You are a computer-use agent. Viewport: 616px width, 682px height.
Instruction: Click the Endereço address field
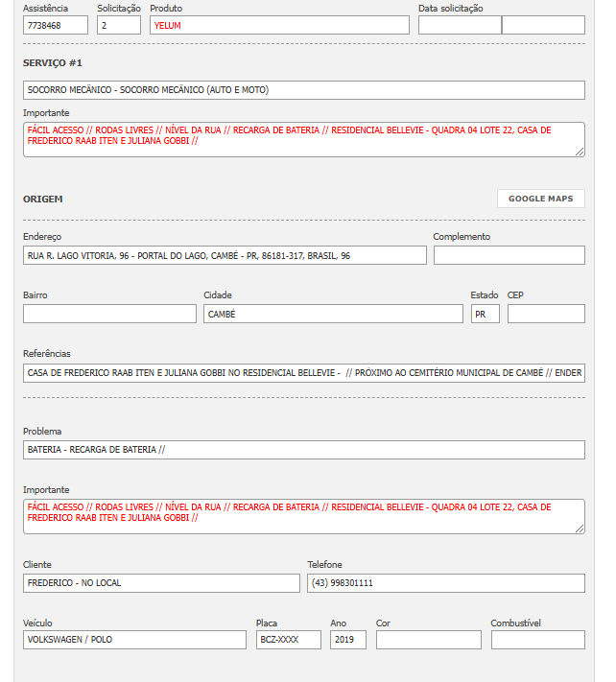tap(225, 255)
